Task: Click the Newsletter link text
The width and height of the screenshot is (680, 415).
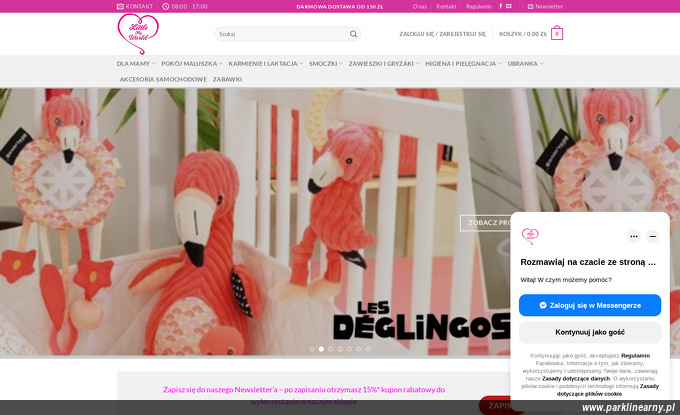Action: coord(549,7)
